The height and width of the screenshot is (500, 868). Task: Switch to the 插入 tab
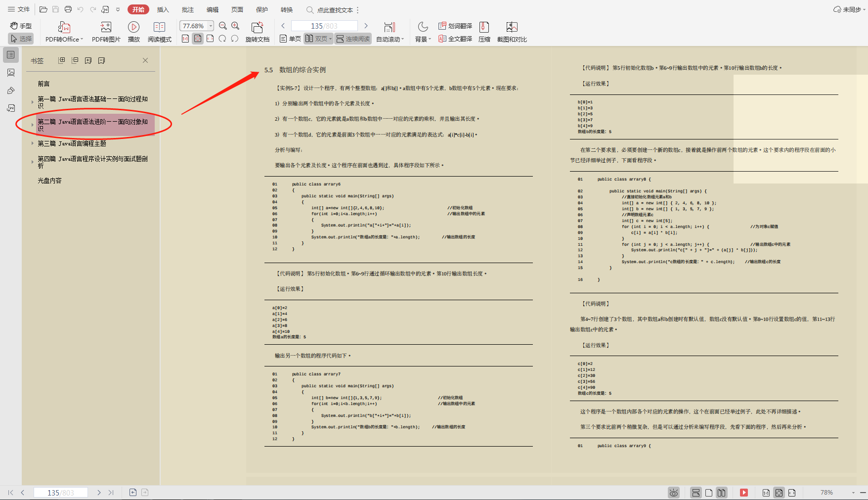(x=163, y=9)
